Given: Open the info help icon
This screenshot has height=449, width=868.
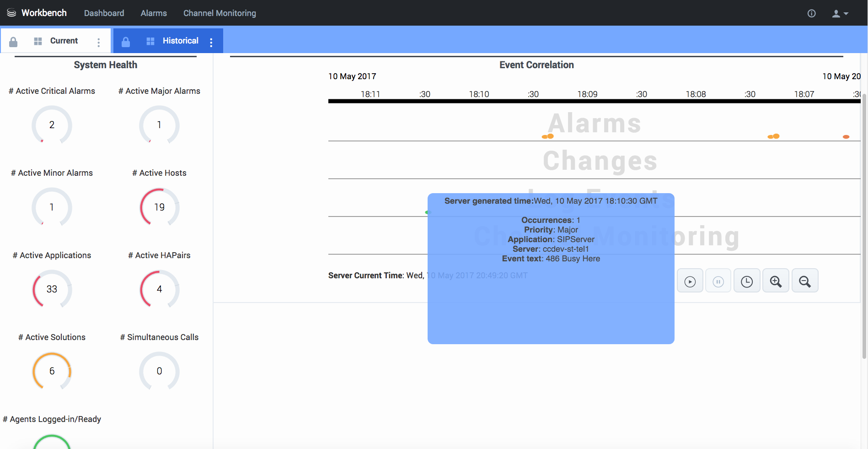Looking at the screenshot, I should click(x=811, y=13).
